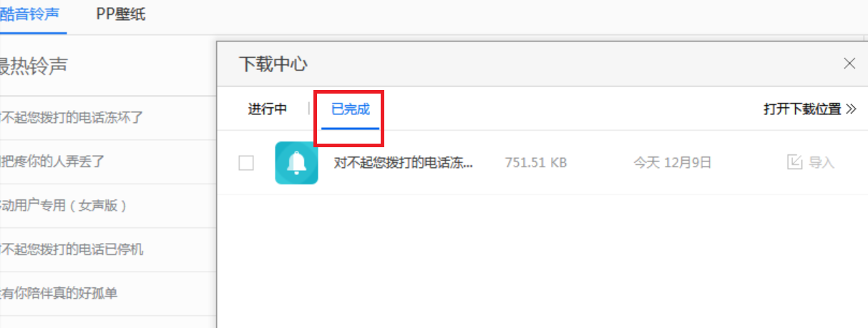The width and height of the screenshot is (868, 328).
Task: Open ringtone 把疼你的人弄丢了
Action: coord(52,161)
